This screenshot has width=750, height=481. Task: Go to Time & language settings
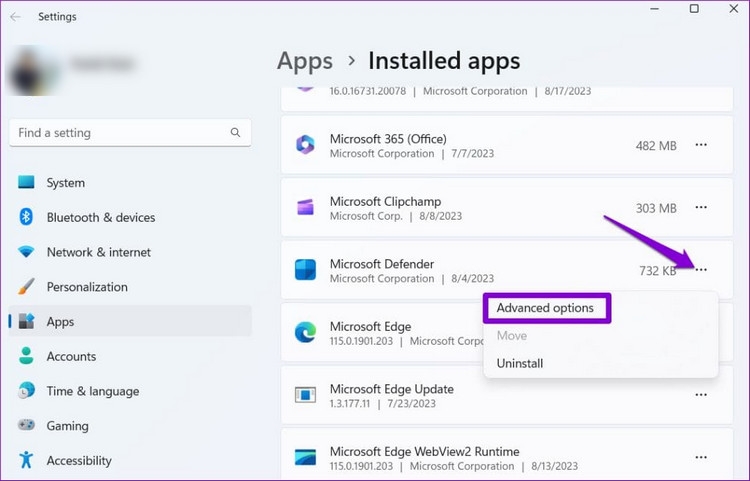[x=130, y=391]
